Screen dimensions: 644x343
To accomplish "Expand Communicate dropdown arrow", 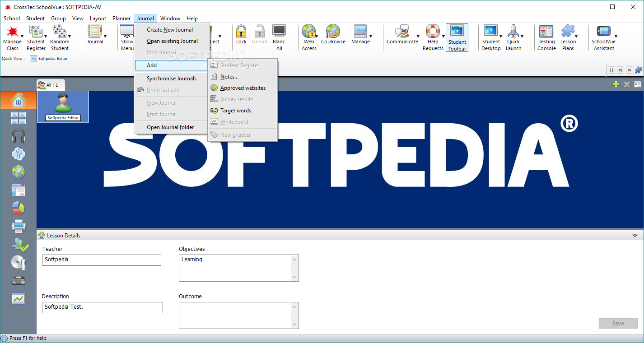I will (418, 37).
